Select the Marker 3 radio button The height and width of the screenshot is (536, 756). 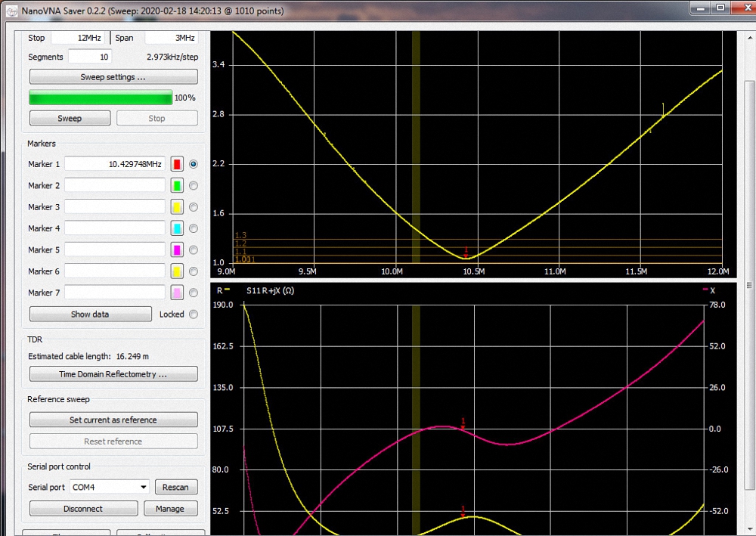(x=194, y=207)
